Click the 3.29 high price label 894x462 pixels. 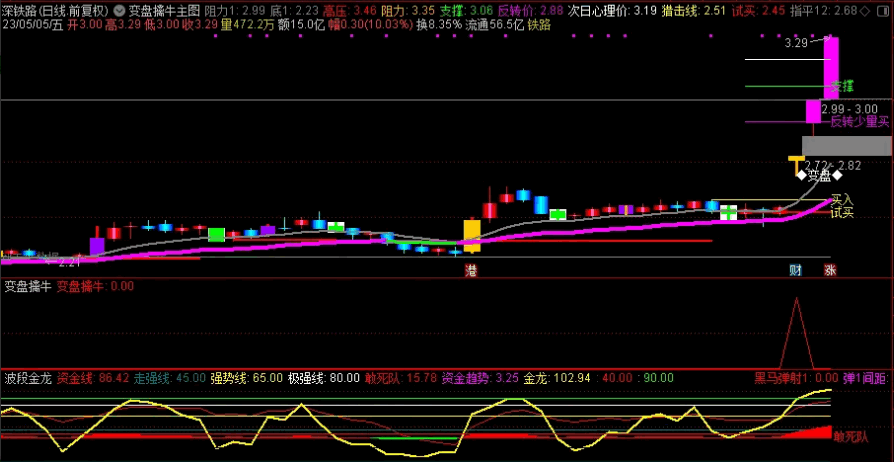point(795,43)
